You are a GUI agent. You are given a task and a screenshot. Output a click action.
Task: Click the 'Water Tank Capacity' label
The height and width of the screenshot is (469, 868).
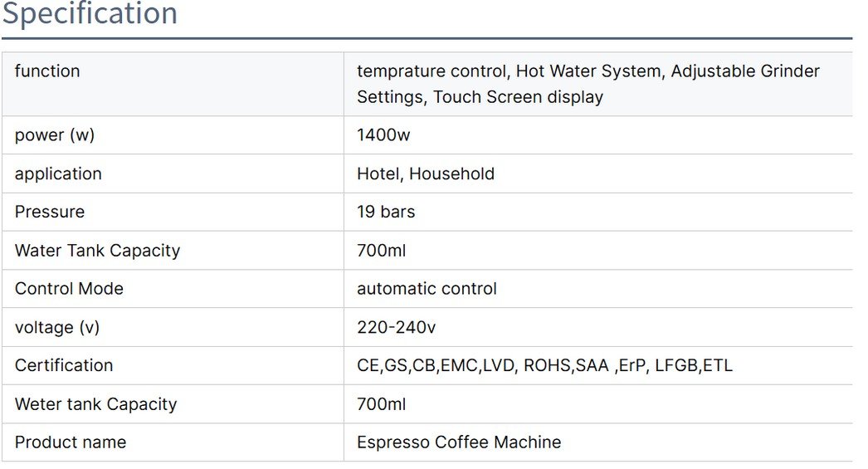[x=97, y=251]
